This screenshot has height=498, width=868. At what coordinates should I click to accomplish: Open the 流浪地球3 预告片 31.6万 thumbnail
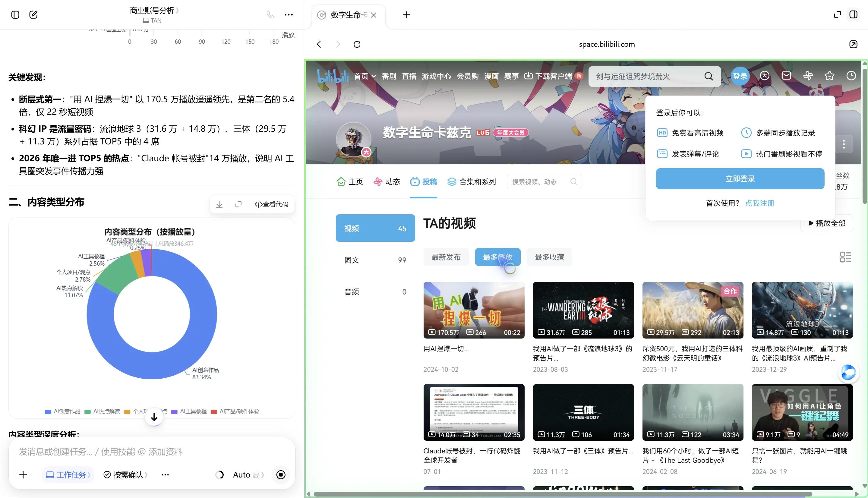tap(583, 310)
